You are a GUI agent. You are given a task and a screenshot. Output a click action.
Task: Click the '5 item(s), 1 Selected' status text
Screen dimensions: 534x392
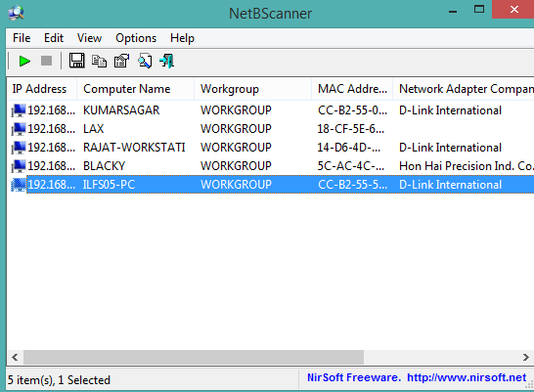tap(59, 380)
